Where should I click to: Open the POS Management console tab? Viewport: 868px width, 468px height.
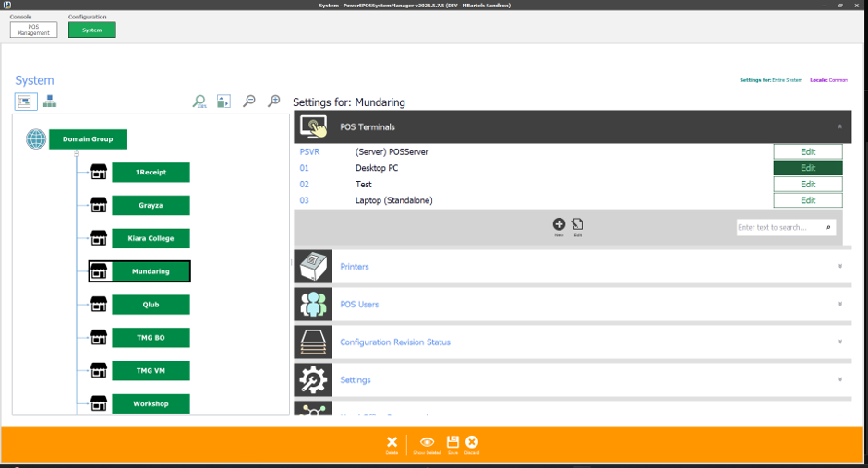[x=34, y=30]
